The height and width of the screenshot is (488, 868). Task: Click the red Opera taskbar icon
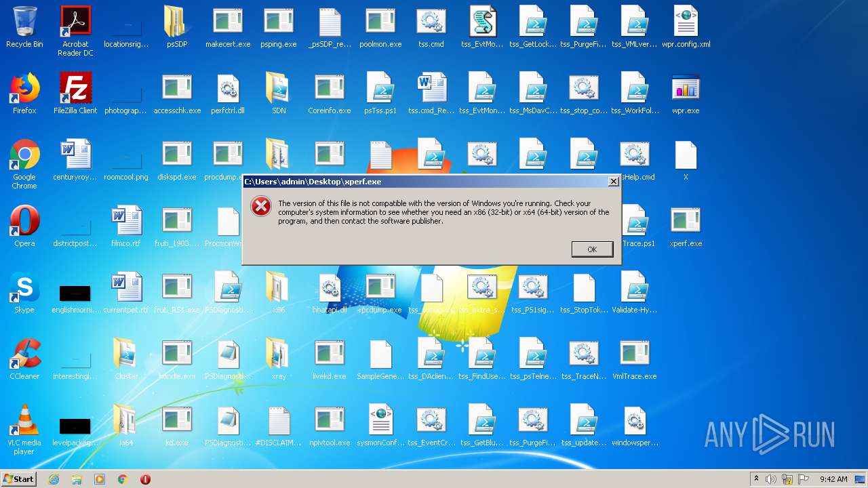(145, 479)
